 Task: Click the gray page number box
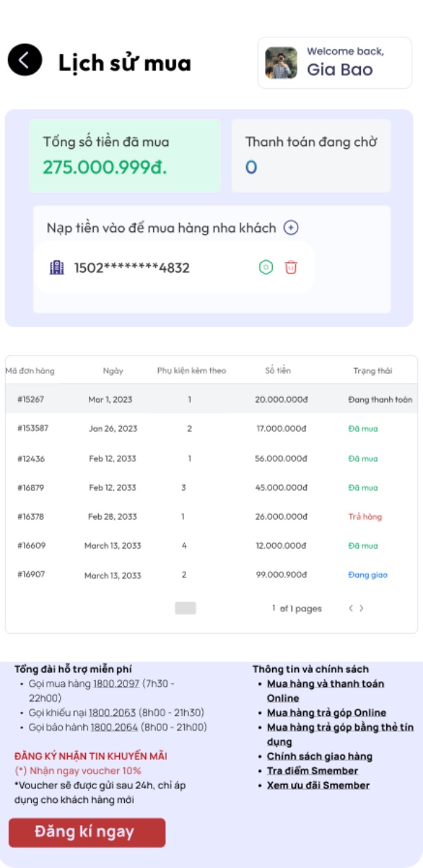tap(185, 608)
